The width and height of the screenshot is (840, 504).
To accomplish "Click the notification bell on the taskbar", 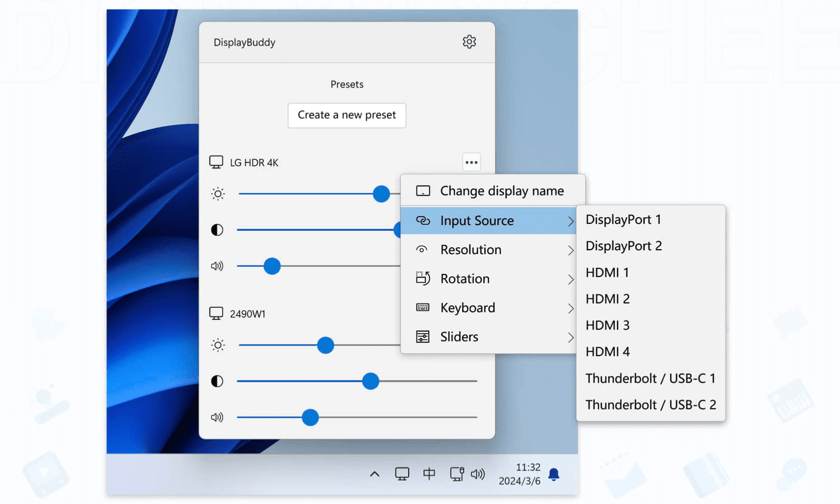I will point(554,474).
